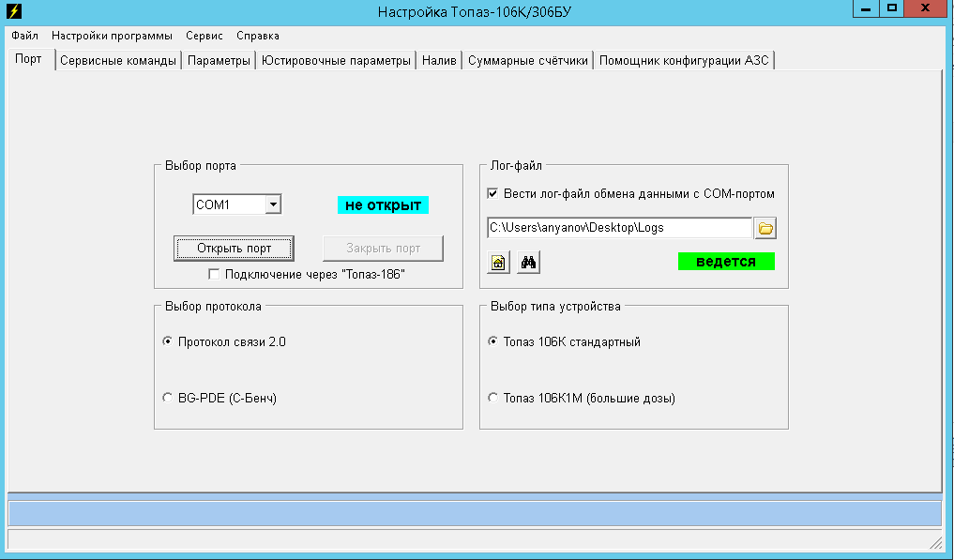Select 'BG-PDE (С-Бенч)' protocol option
The height and width of the screenshot is (560, 954).
pyautogui.click(x=167, y=398)
